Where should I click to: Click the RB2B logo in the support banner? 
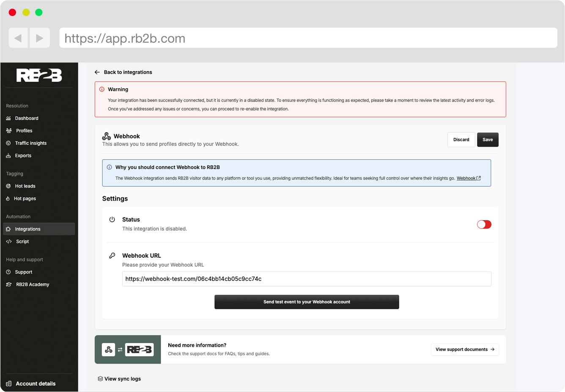140,349
